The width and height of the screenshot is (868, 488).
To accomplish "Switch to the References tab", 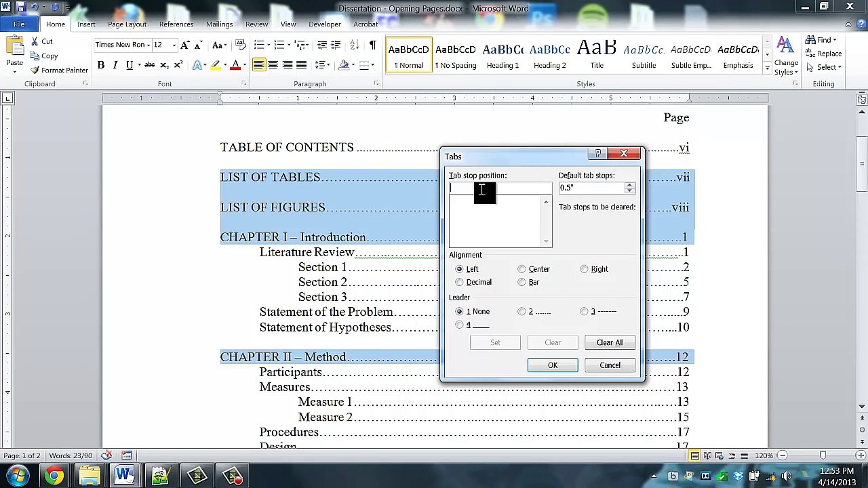I will [176, 24].
